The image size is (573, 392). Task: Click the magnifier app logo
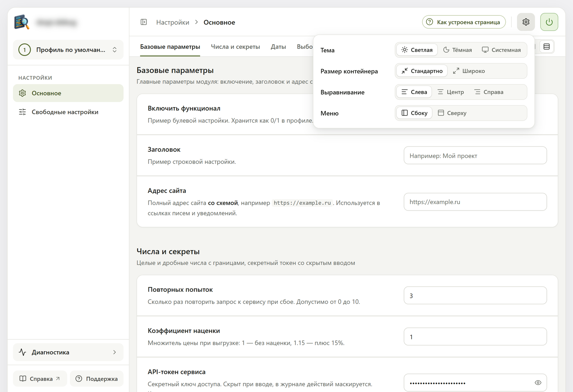(22, 22)
